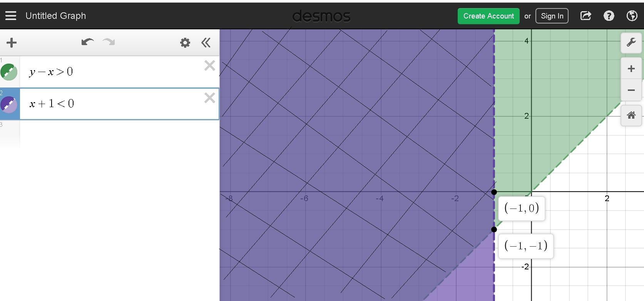Delete the y−x>0 expression
This screenshot has height=301, width=644.
tap(210, 66)
